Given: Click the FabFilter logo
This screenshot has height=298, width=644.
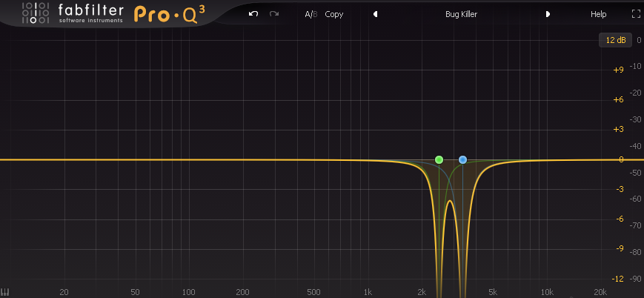Looking at the screenshot, I should 73,13.
